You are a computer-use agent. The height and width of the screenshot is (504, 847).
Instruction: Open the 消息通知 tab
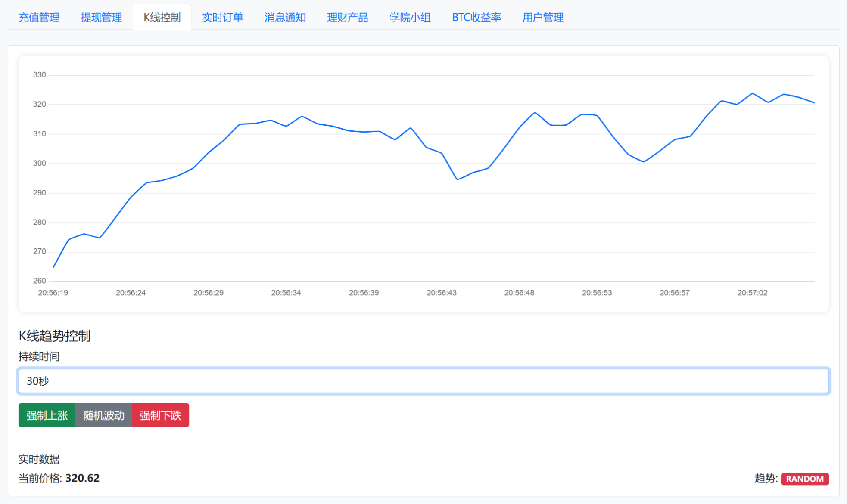285,18
